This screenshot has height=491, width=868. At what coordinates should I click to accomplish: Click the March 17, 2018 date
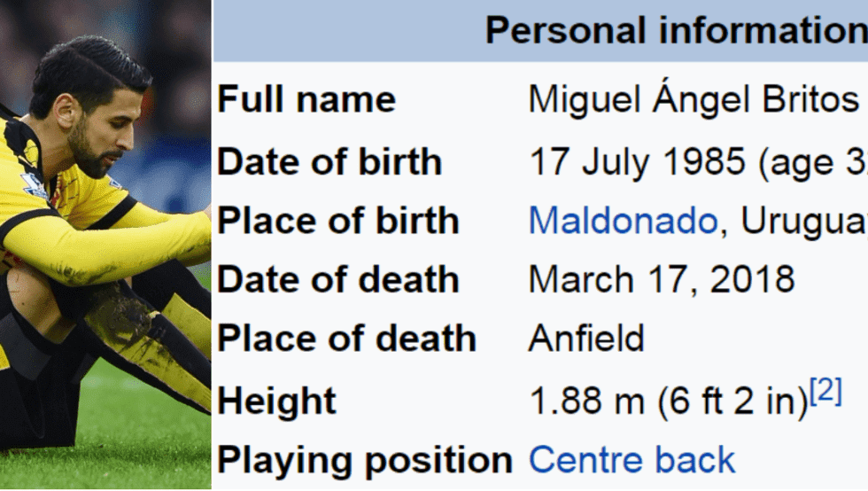[662, 280]
